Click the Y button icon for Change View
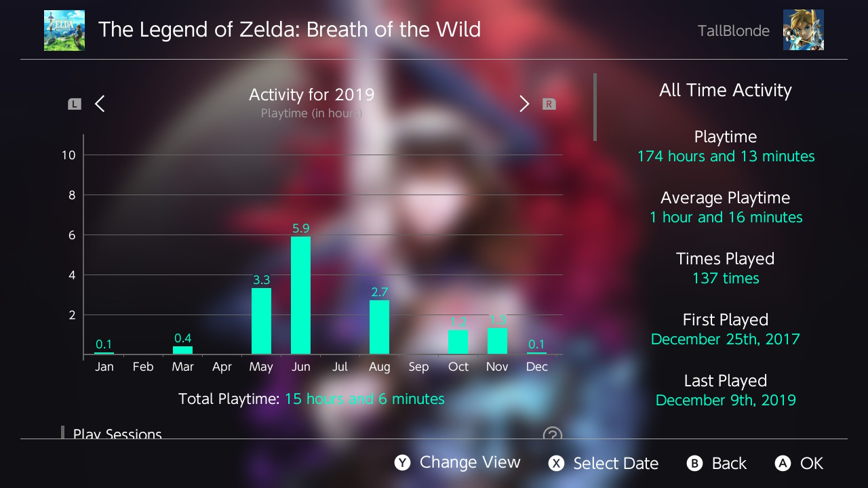 coord(403,463)
